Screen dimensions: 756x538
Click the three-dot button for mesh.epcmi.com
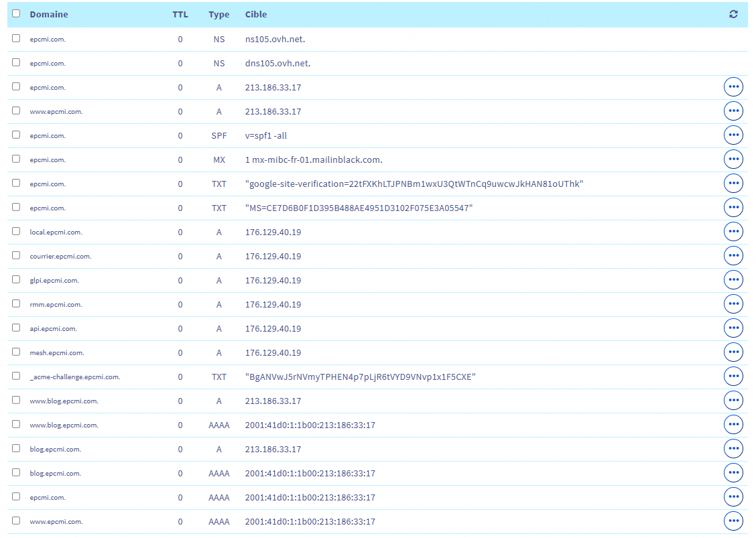(733, 352)
